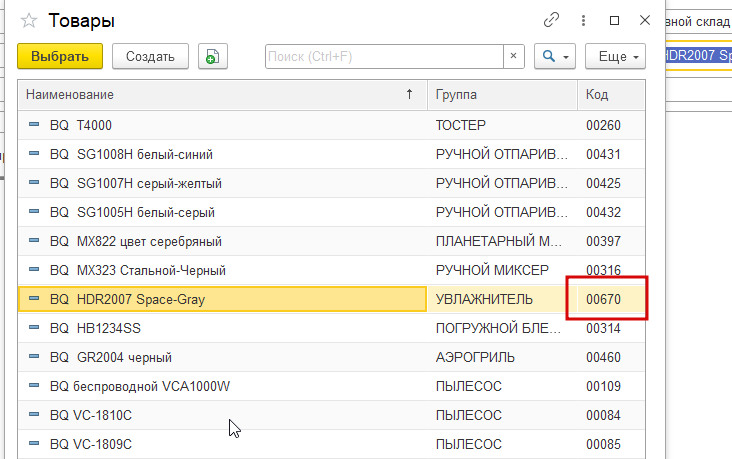
Task: Click item icon beside BQ HDR2007 Space-Gray
Action: point(34,298)
